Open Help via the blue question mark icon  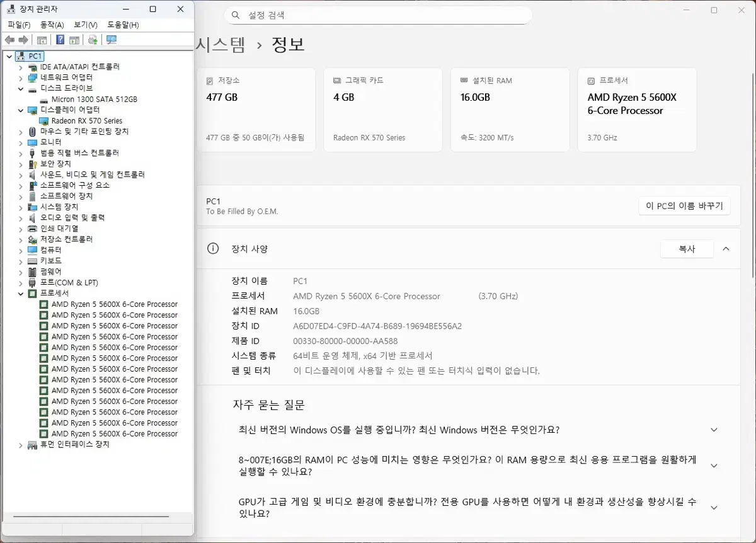click(60, 40)
